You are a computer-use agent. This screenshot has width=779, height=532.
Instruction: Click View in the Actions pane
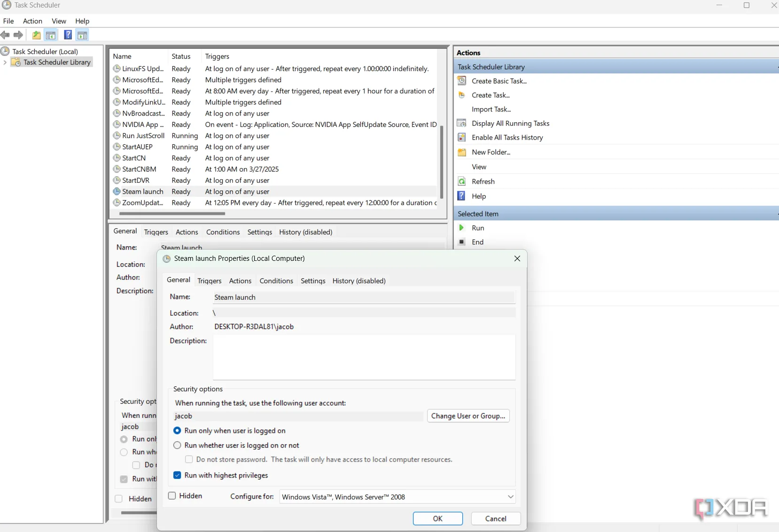pyautogui.click(x=479, y=167)
